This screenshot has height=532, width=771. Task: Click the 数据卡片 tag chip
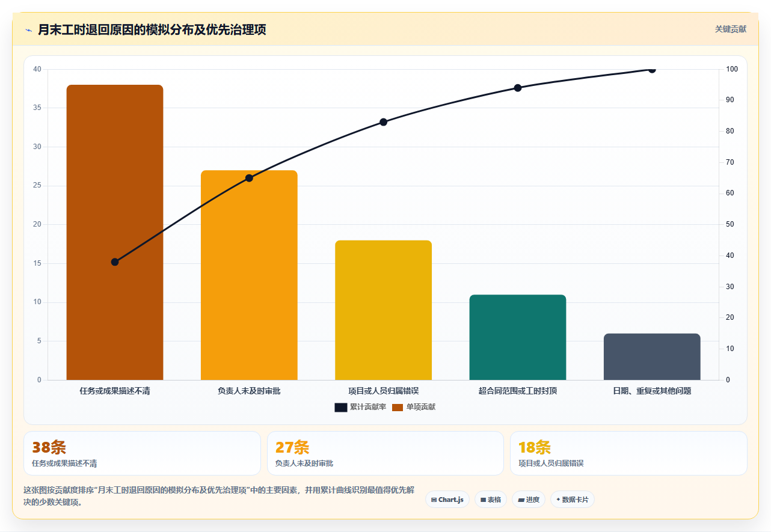[x=573, y=500]
